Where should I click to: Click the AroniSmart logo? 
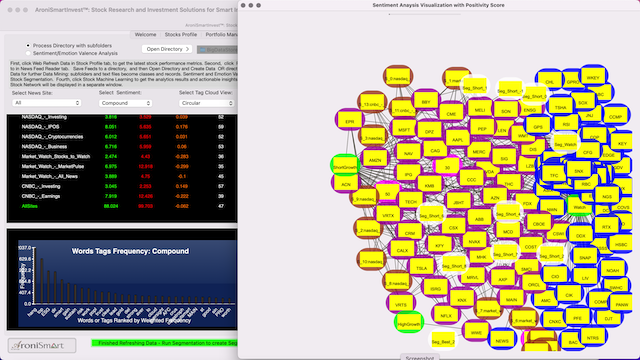(42, 345)
